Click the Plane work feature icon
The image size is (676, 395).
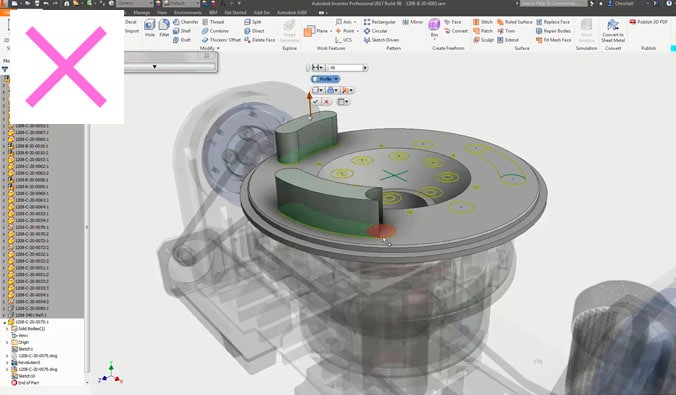(315, 31)
